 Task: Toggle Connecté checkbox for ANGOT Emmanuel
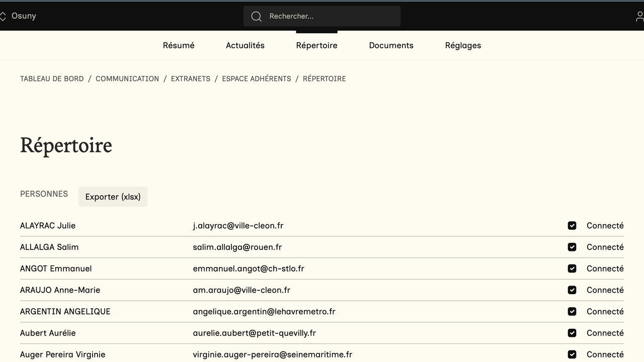(x=572, y=268)
